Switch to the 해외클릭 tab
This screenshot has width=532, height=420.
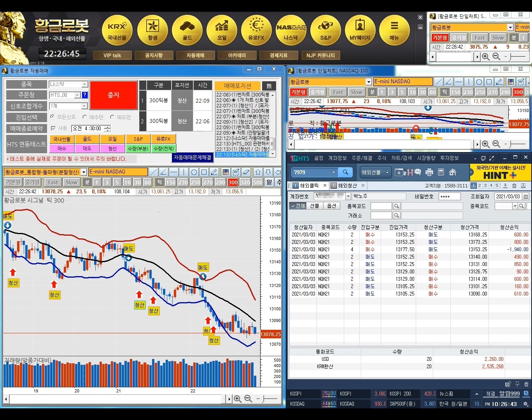(x=309, y=185)
